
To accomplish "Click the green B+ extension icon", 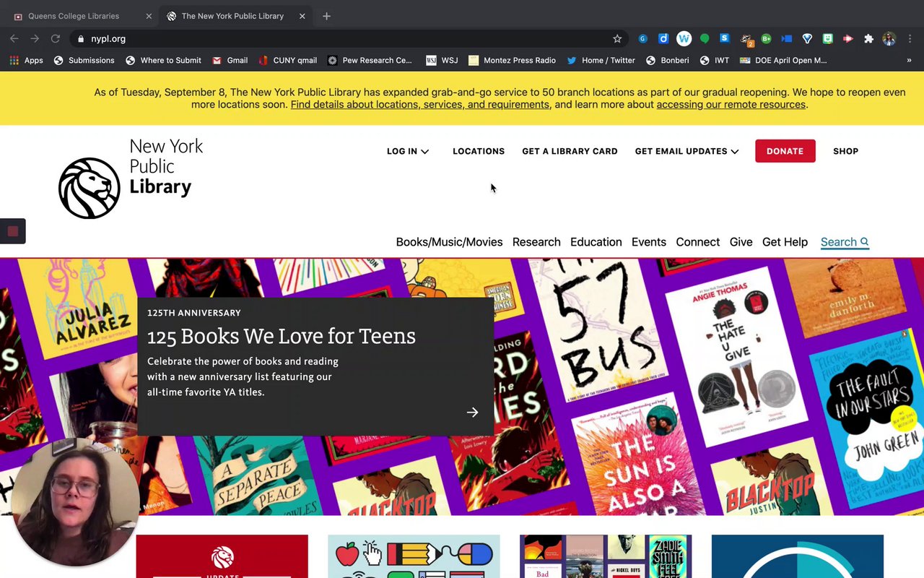I will tap(767, 38).
